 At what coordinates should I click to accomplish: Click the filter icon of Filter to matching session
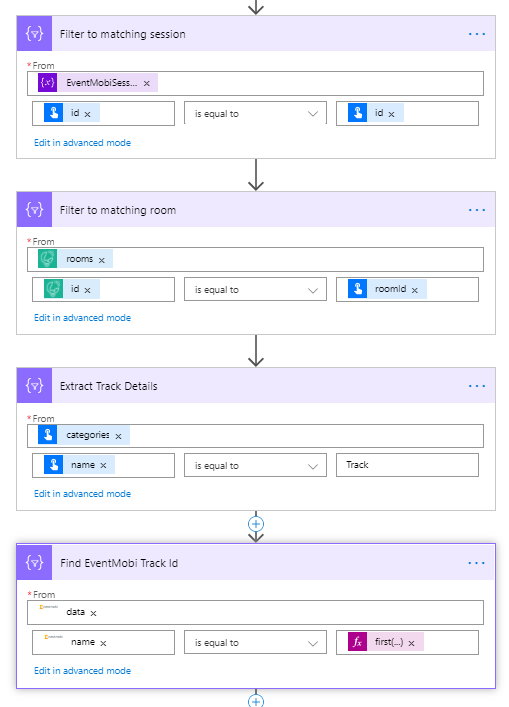click(x=35, y=34)
